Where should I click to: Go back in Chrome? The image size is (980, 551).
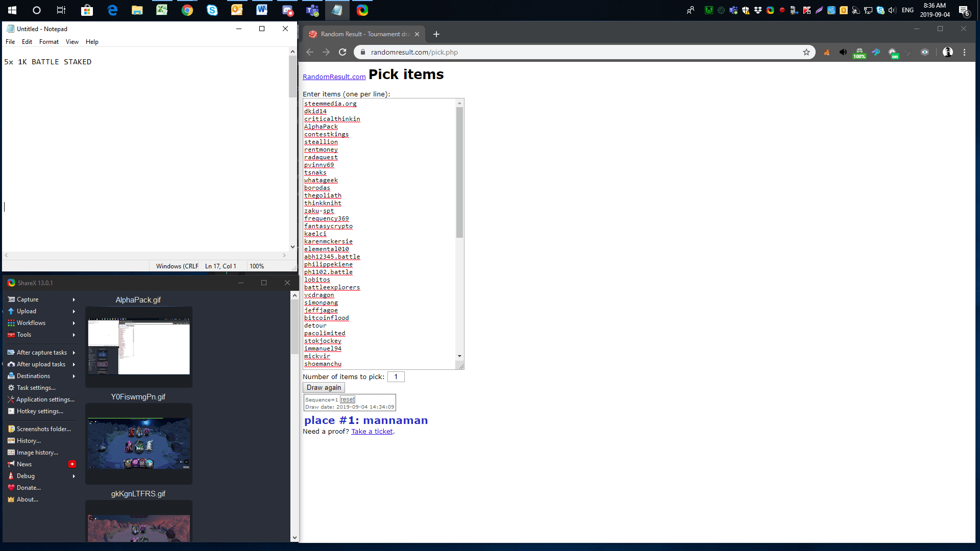tap(310, 52)
